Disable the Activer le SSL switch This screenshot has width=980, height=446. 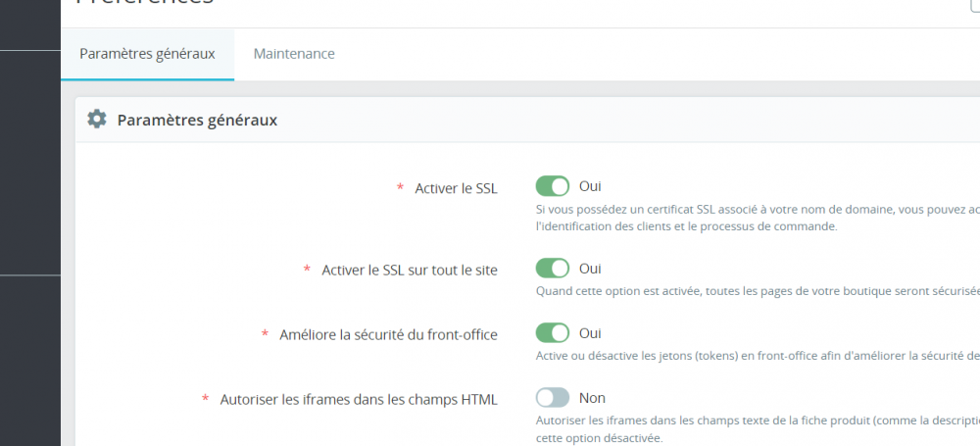click(553, 186)
